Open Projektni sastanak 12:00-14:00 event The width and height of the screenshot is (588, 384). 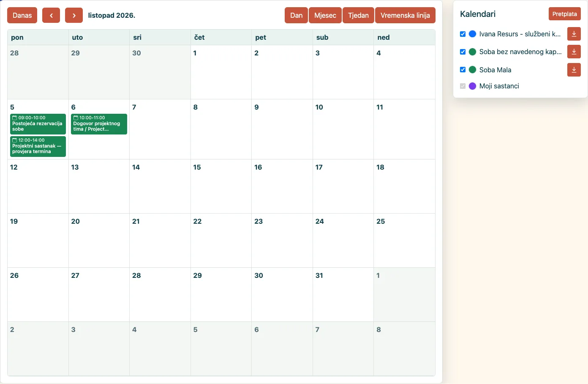[x=38, y=146]
